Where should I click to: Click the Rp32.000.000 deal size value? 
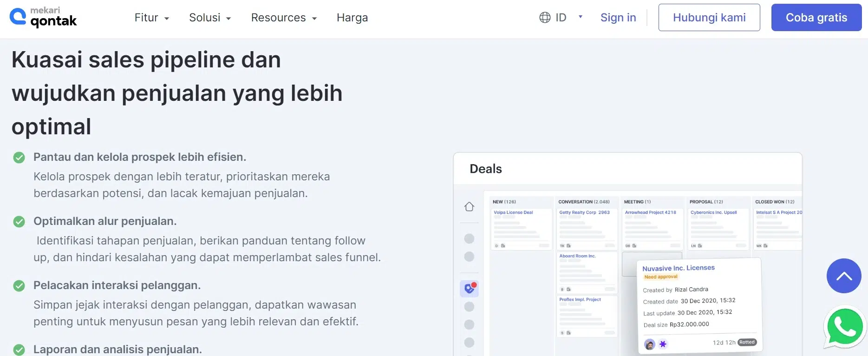tap(689, 324)
